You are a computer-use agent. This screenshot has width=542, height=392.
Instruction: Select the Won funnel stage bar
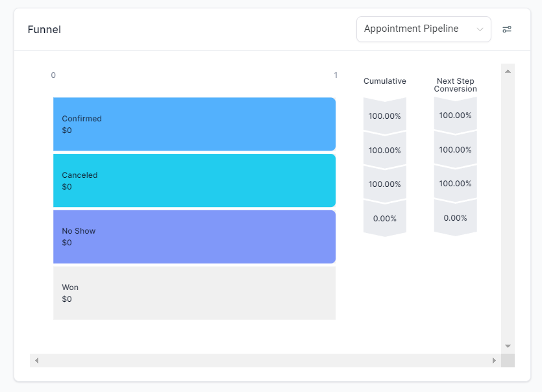tap(194, 293)
